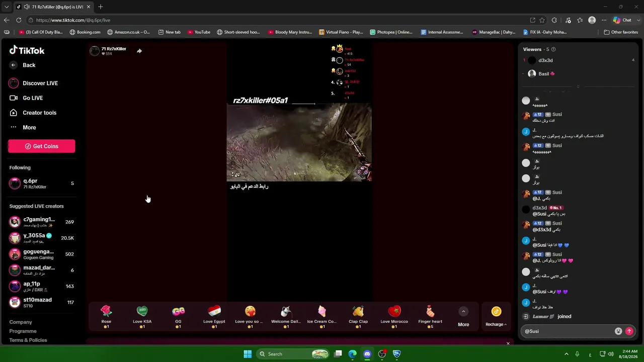Reload the page in browser toolbar
The height and width of the screenshot is (362, 644).
click(19, 20)
